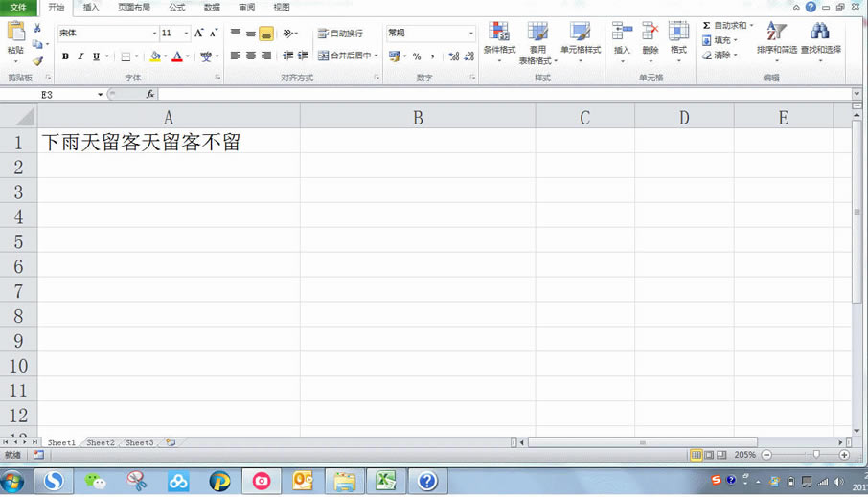
Task: Switch to the 审阅 ribbon tab
Action: click(x=247, y=8)
